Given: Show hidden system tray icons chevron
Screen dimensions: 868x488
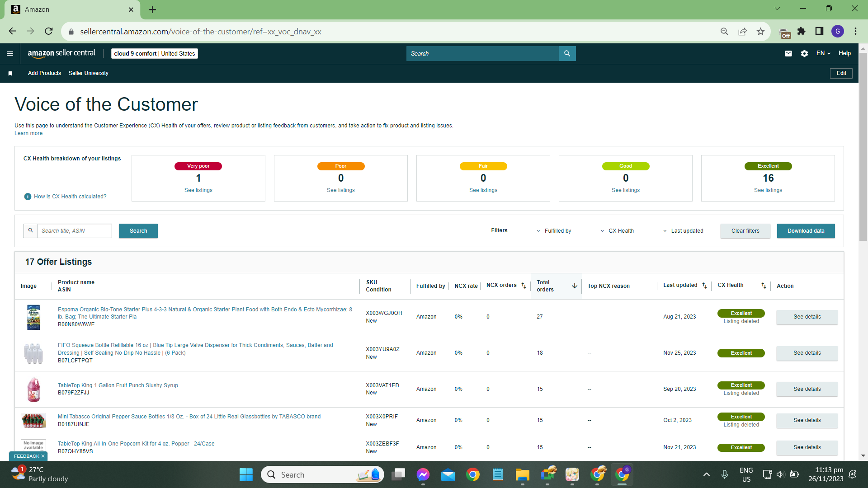Looking at the screenshot, I should 707,474.
